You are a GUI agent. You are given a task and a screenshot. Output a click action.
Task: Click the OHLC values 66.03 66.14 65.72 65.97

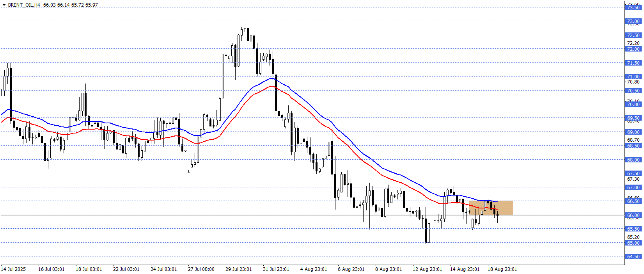pos(71,5)
